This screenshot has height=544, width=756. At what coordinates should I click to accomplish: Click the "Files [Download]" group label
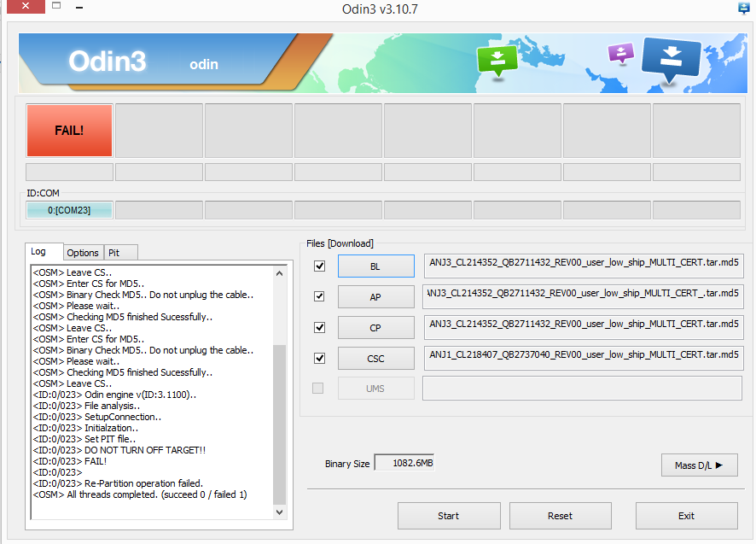[340, 243]
